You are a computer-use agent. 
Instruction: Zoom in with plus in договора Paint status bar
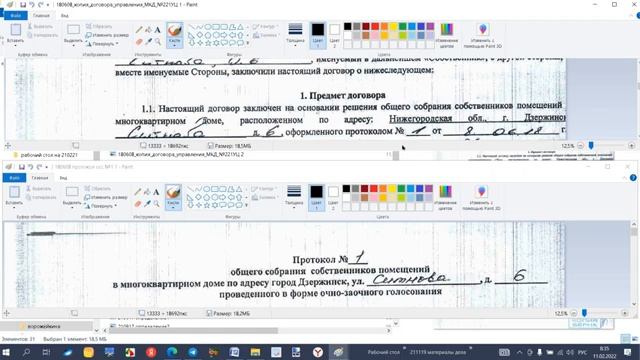point(631,145)
